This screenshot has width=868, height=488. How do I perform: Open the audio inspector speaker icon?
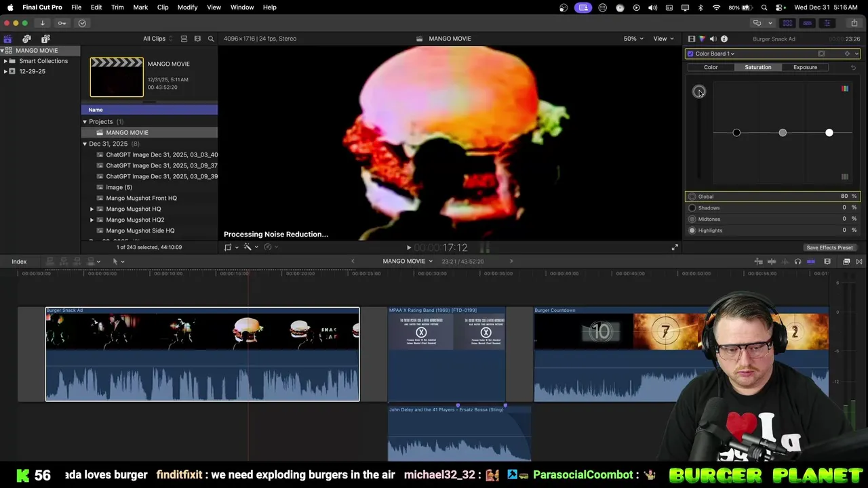[x=713, y=39]
